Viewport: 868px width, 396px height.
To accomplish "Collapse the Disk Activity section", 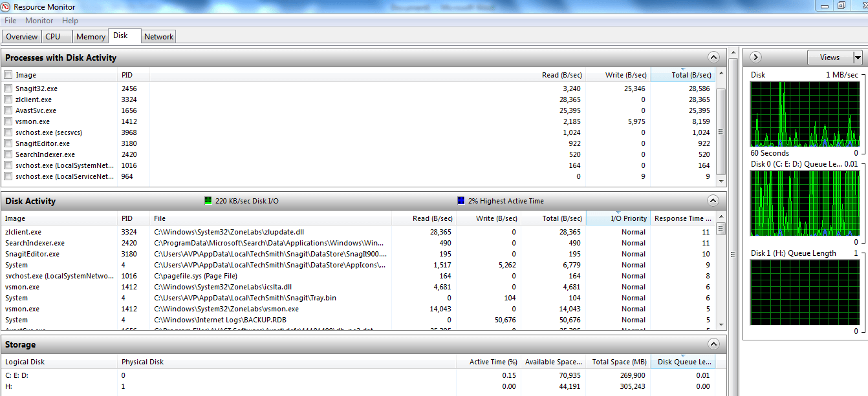I will tap(713, 201).
